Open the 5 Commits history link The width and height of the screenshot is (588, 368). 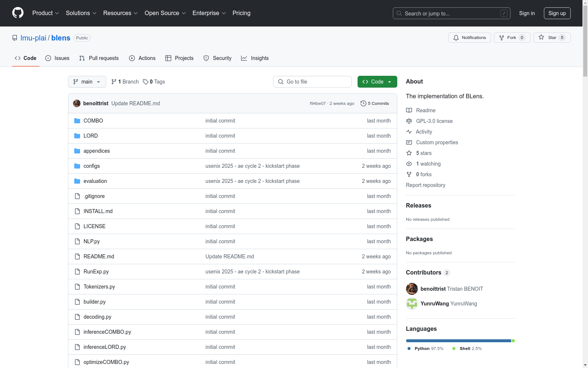point(374,103)
